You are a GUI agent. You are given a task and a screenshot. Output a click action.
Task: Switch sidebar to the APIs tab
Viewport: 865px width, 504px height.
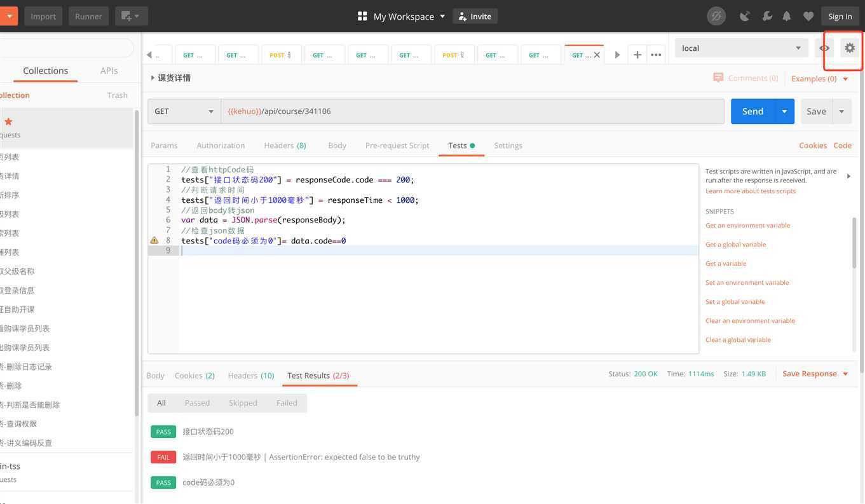tap(109, 71)
